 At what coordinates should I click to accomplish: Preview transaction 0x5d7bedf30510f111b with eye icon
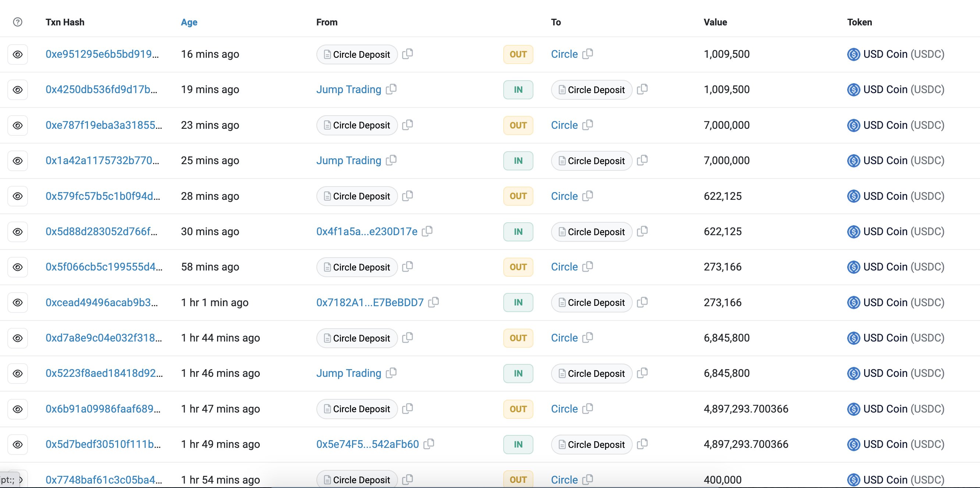click(18, 445)
